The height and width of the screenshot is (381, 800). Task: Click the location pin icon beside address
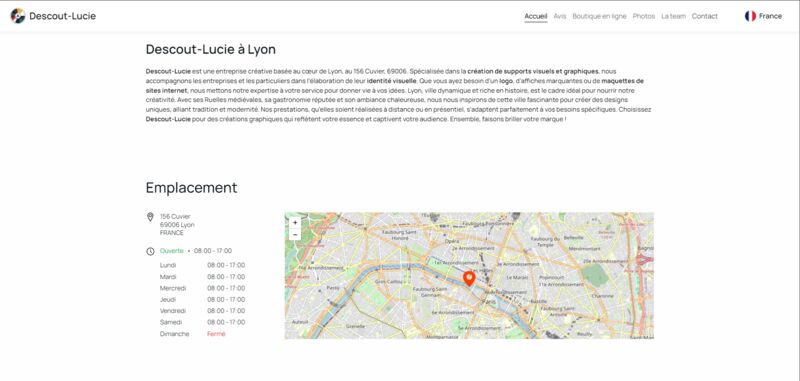(150, 217)
